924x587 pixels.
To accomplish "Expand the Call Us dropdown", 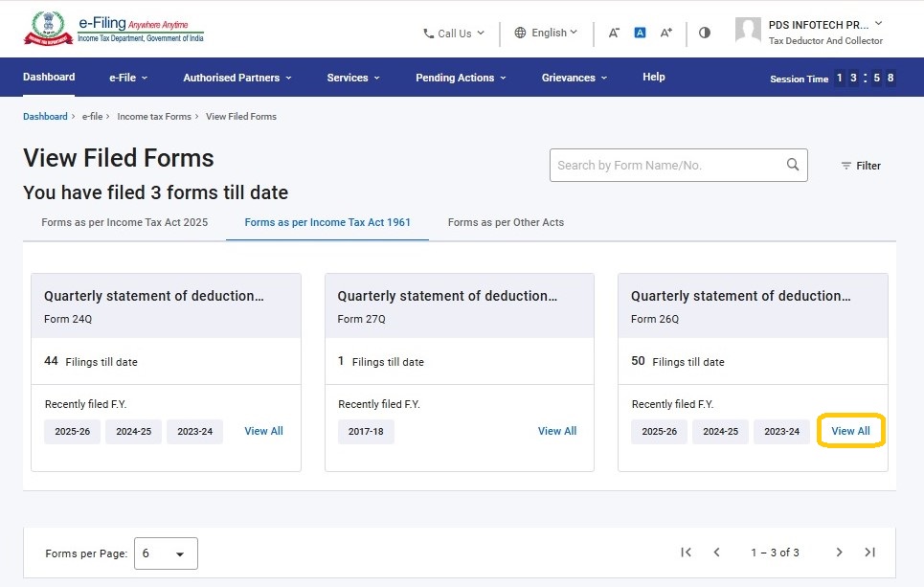I will [x=481, y=33].
